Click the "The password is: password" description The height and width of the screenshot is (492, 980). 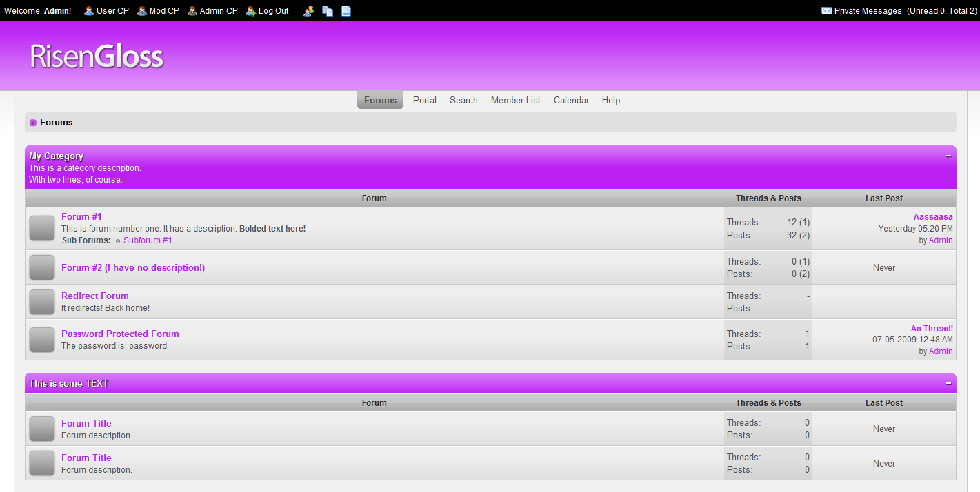pyautogui.click(x=114, y=346)
